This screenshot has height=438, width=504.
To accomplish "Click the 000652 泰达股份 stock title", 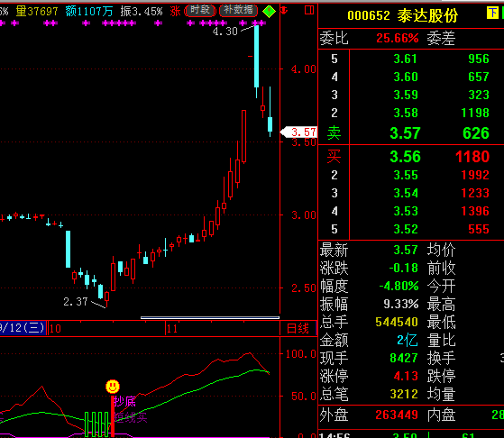I will coord(403,15).
